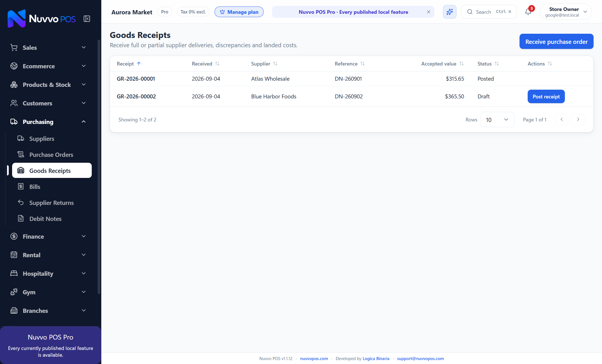
Task: Click the Debit Notes document icon
Action: [x=21, y=219]
